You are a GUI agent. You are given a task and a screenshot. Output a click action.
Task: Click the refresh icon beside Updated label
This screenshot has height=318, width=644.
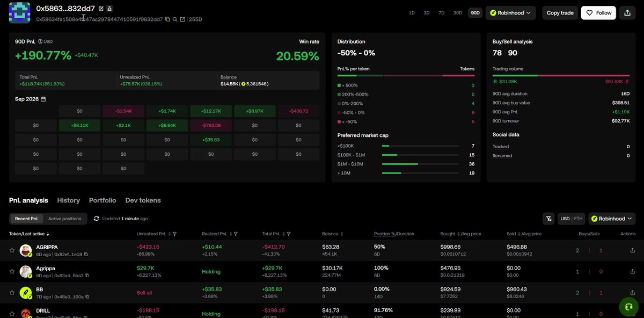[96, 219]
